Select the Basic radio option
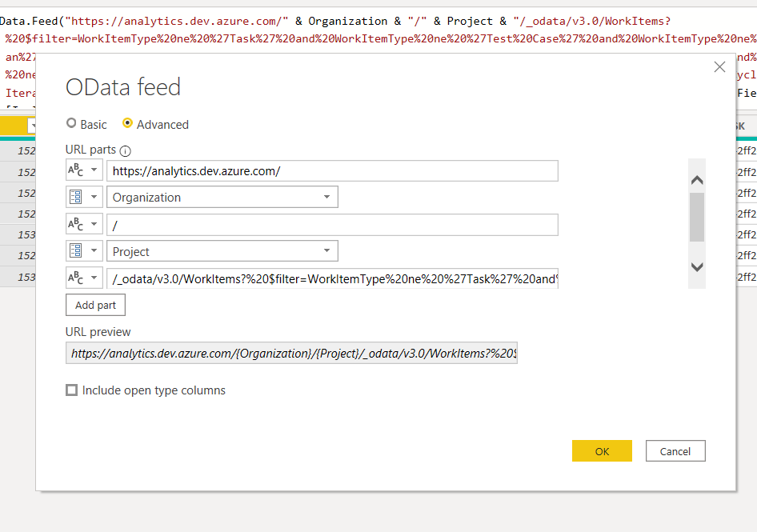This screenshot has height=532, width=757. pos(71,123)
